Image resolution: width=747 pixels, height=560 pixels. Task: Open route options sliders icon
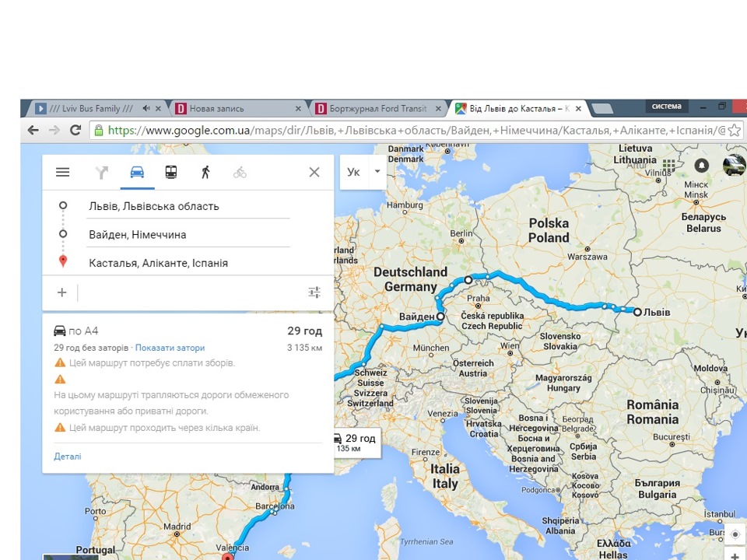pyautogui.click(x=314, y=292)
